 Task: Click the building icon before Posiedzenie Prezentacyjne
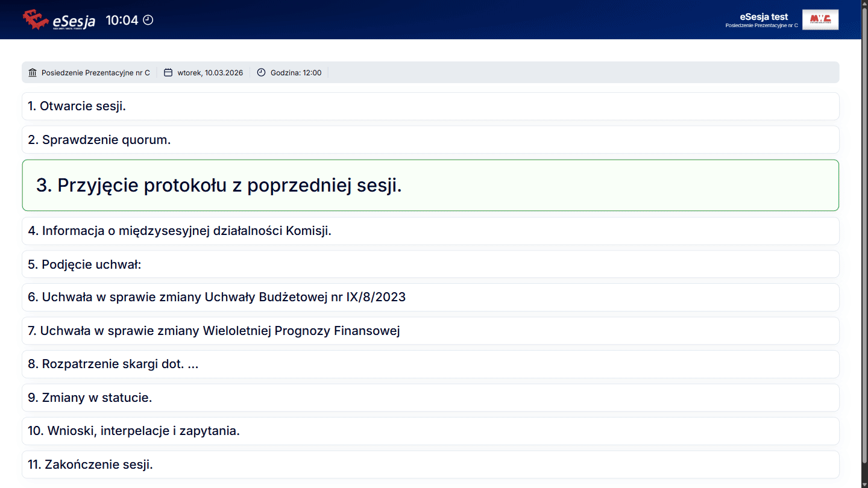pyautogui.click(x=33, y=73)
